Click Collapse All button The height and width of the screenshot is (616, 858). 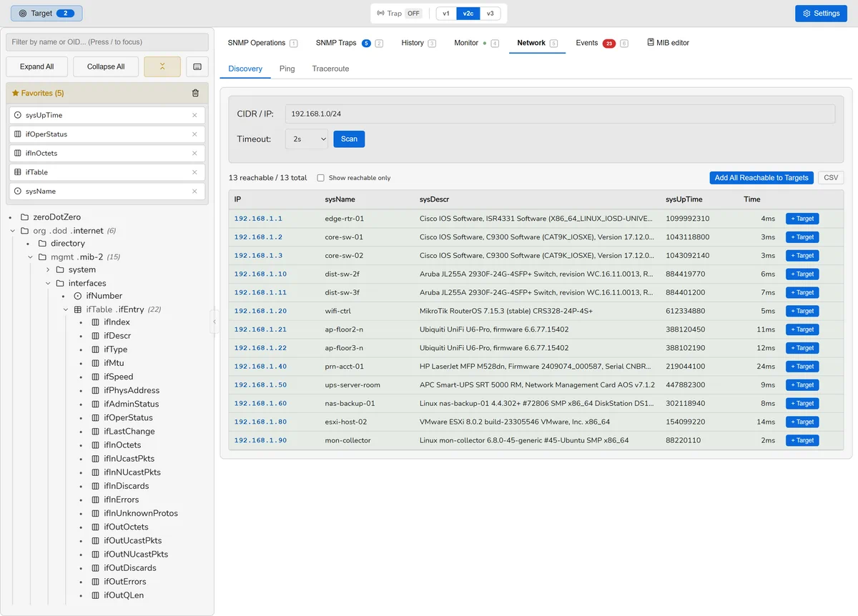click(106, 66)
